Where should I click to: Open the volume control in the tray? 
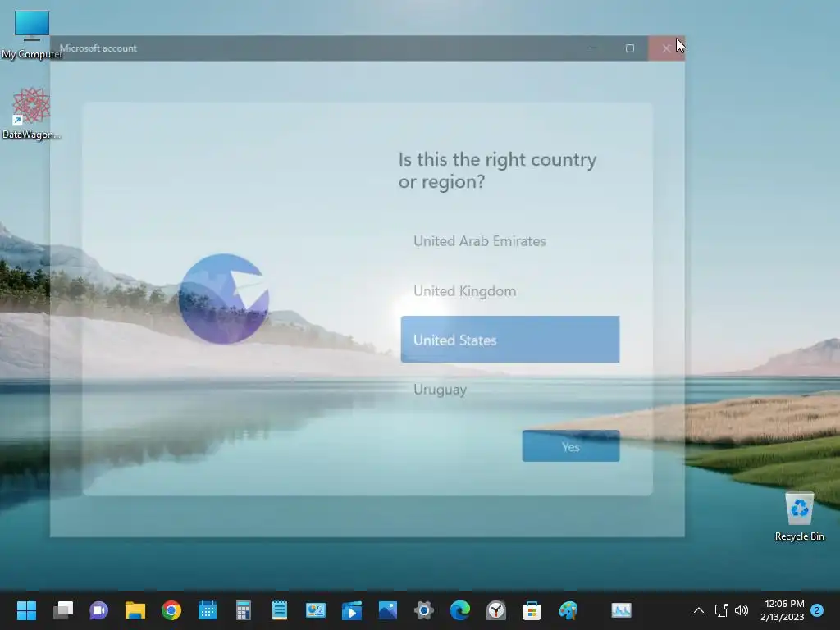(742, 610)
